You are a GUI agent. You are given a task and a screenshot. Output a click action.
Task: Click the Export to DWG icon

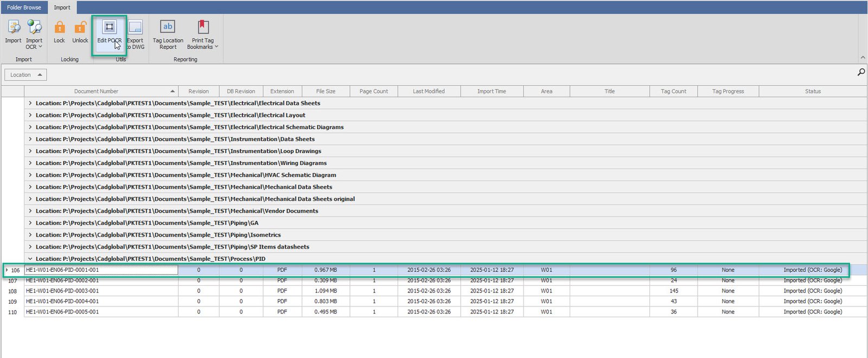pos(135,28)
